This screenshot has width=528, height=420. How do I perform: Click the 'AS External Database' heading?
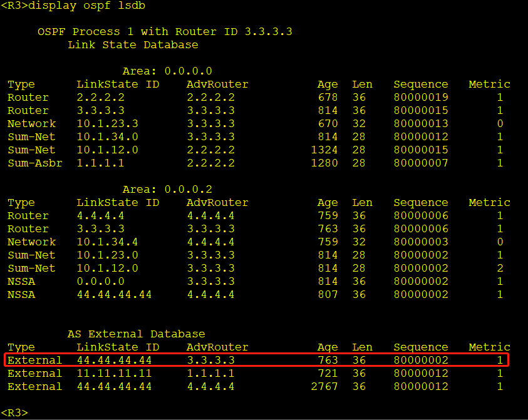pos(137,334)
